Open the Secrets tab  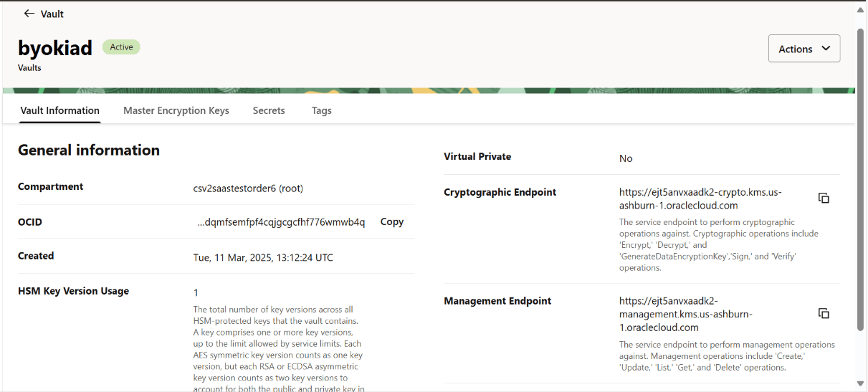(269, 110)
